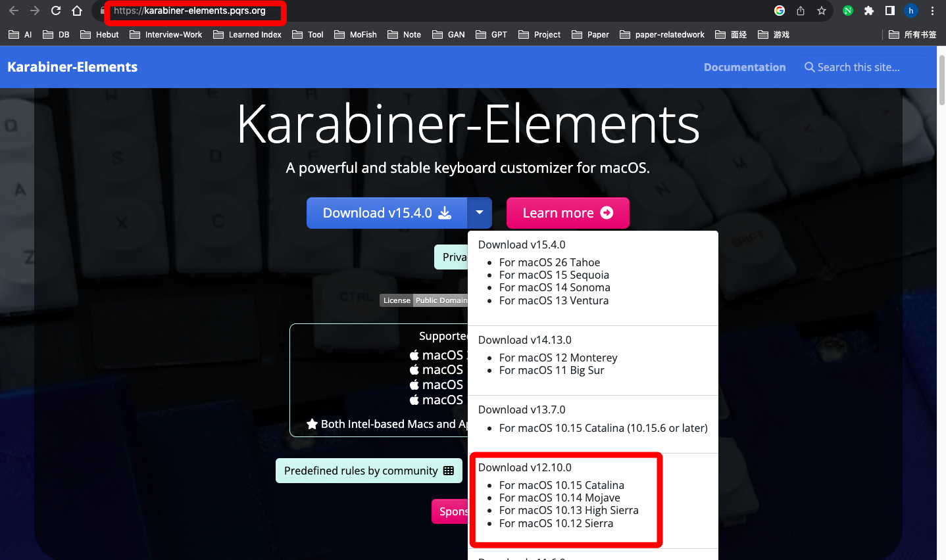
Task: Open the Chrome three-dot menu
Action: click(x=932, y=11)
